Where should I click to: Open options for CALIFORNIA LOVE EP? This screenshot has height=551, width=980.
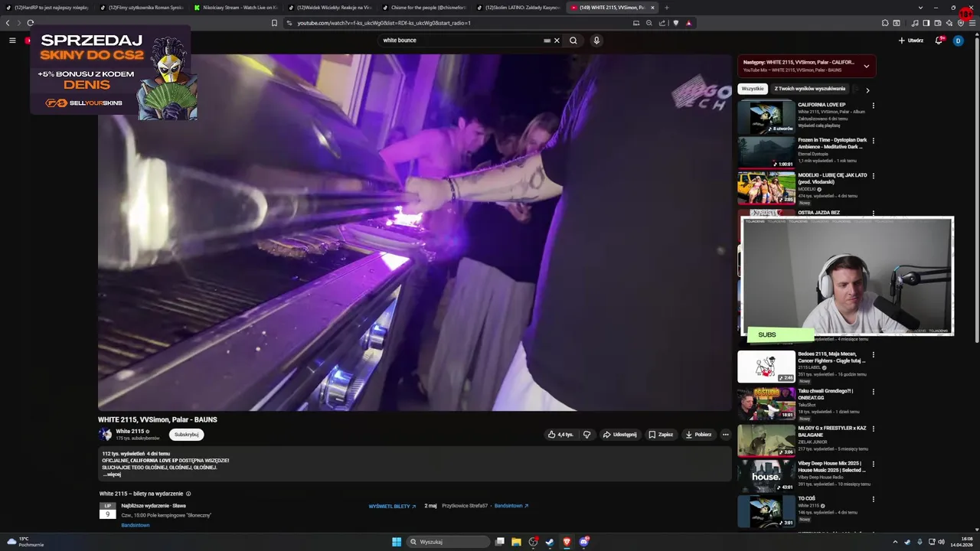[873, 106]
